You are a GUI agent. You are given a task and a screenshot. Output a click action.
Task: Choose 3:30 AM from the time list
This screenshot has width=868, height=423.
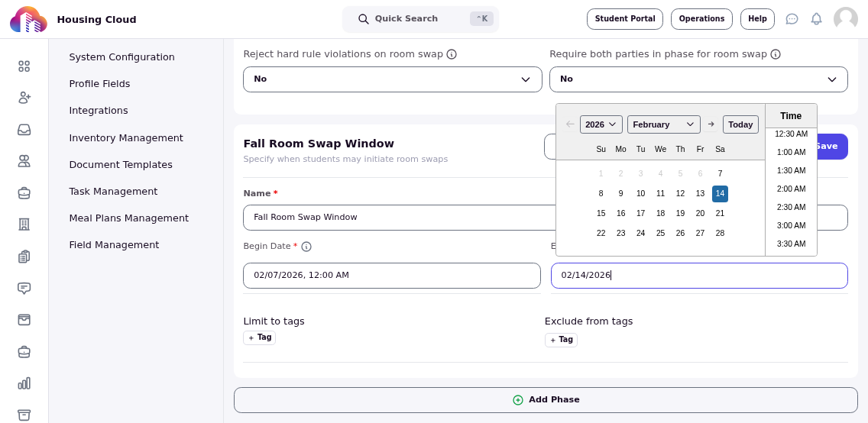point(791,244)
